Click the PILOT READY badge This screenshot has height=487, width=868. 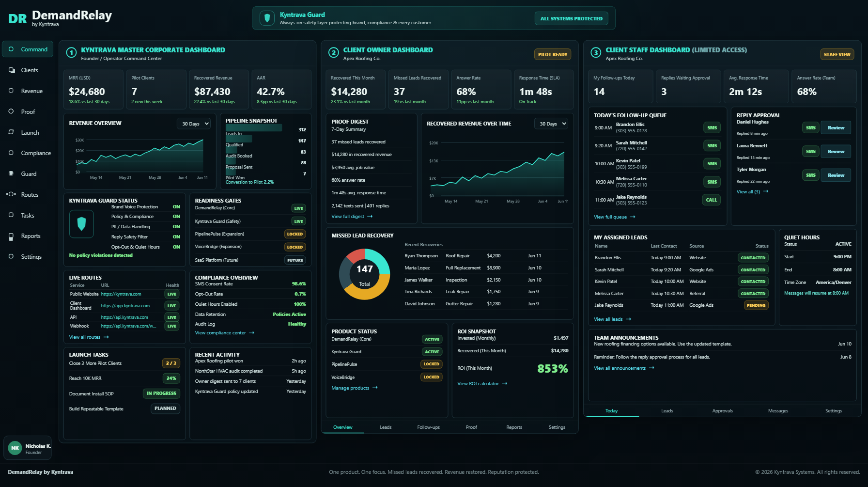[553, 55]
